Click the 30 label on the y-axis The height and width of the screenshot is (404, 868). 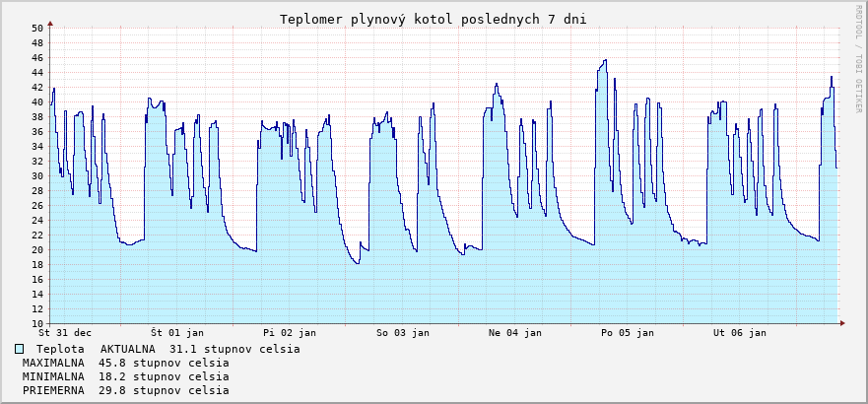[36, 176]
